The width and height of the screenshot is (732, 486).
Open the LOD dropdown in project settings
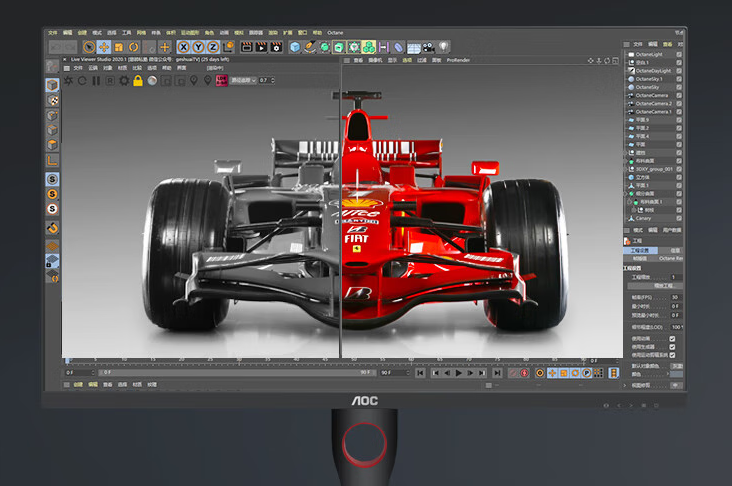[x=675, y=326]
